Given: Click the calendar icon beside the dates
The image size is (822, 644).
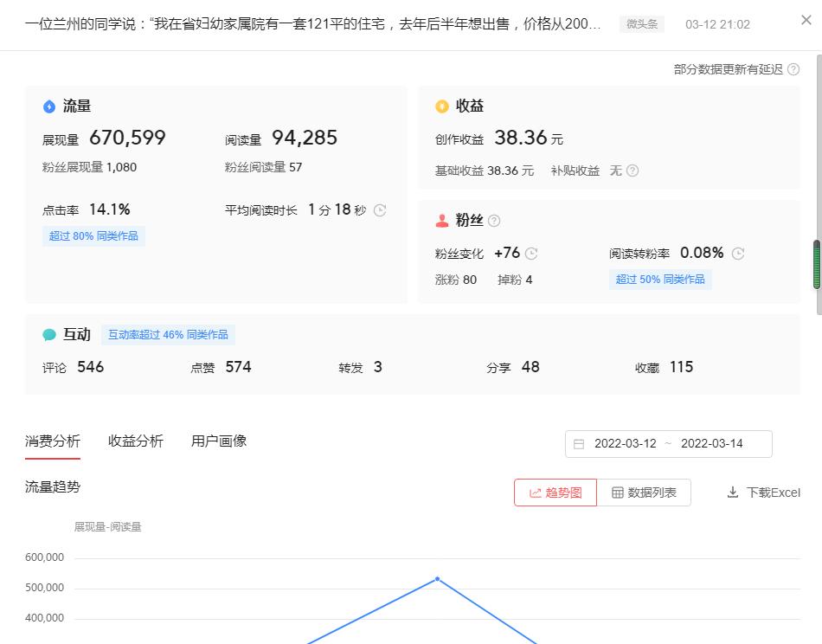Looking at the screenshot, I should coord(578,443).
